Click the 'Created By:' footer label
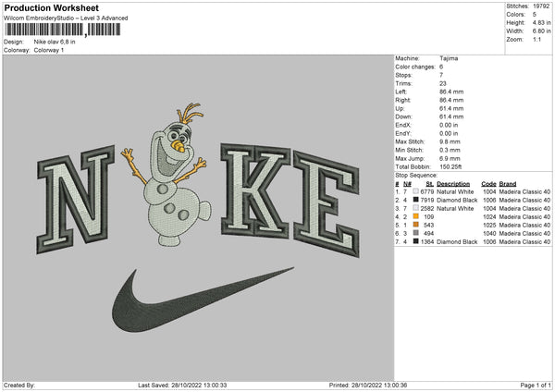Image resolution: width=555 pixels, height=392 pixels. pyautogui.click(x=19, y=385)
